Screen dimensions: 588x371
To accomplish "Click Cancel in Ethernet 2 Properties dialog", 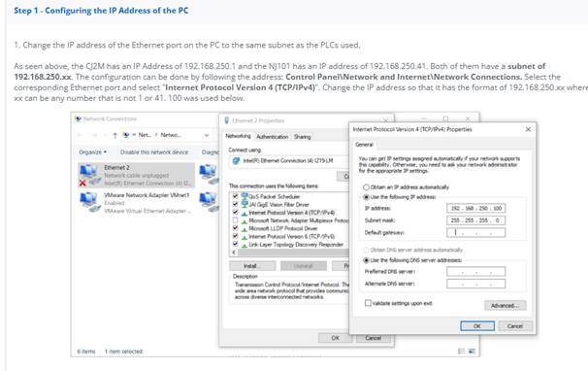I will [374, 338].
